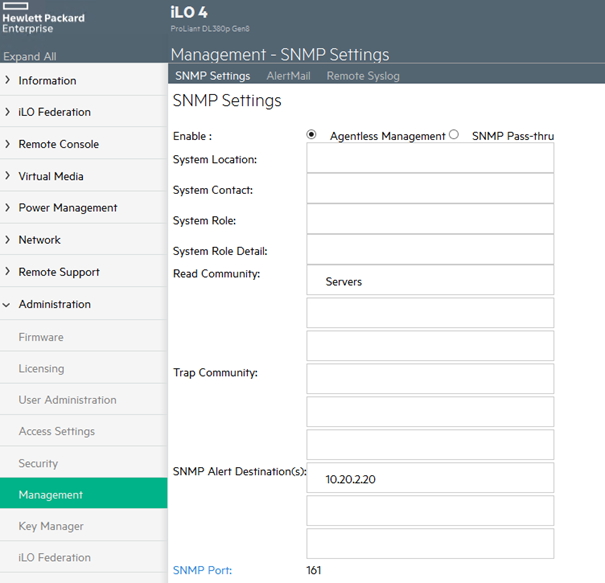The image size is (605, 583).
Task: Click the Hewlett Packard Enterprise logo
Action: click(43, 18)
